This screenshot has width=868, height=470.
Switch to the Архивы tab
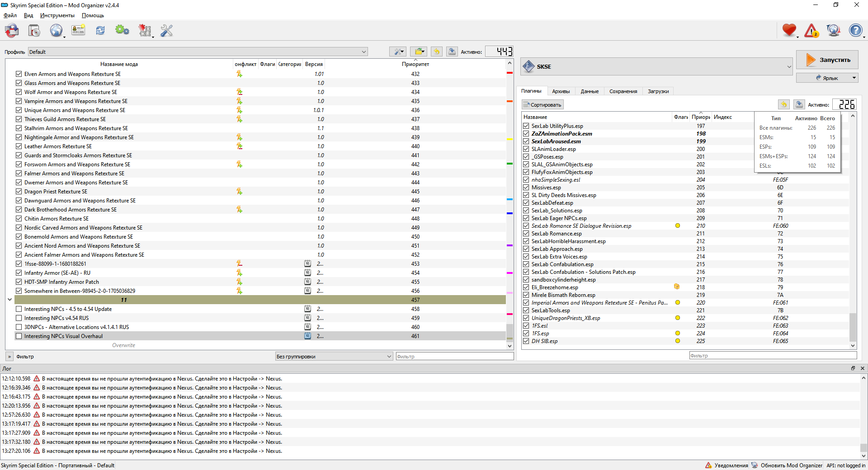(x=561, y=91)
